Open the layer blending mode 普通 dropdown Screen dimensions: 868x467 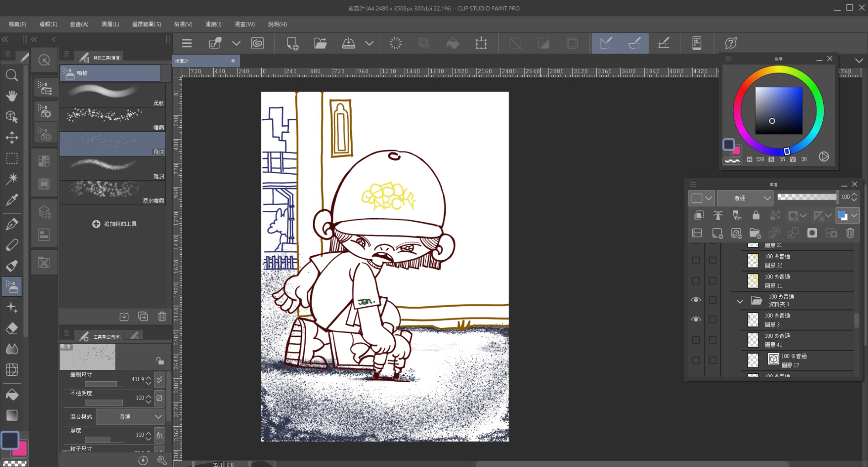click(x=745, y=198)
